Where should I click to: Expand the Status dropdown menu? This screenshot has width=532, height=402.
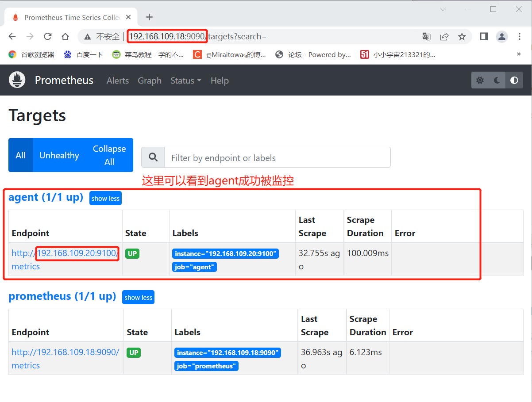pos(186,80)
